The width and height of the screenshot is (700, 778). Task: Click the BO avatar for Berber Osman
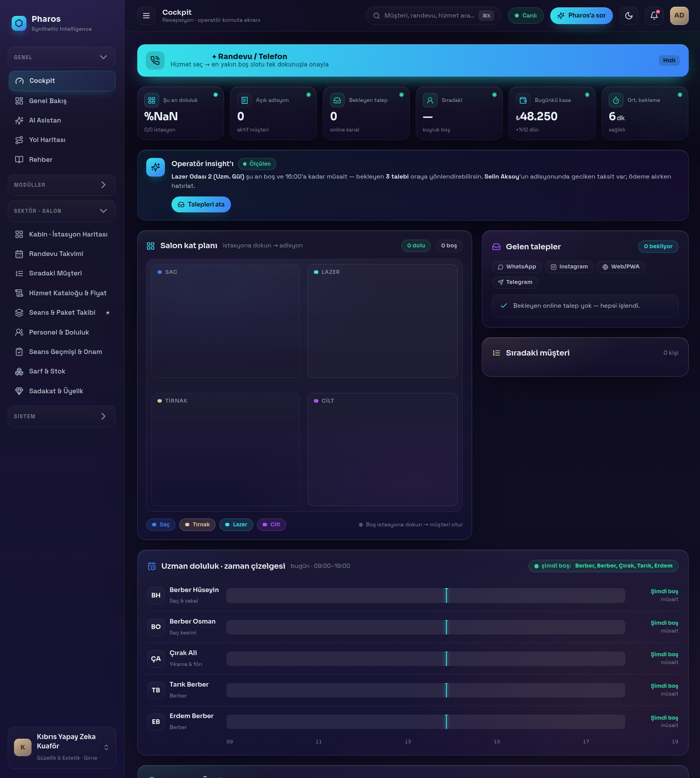click(156, 627)
